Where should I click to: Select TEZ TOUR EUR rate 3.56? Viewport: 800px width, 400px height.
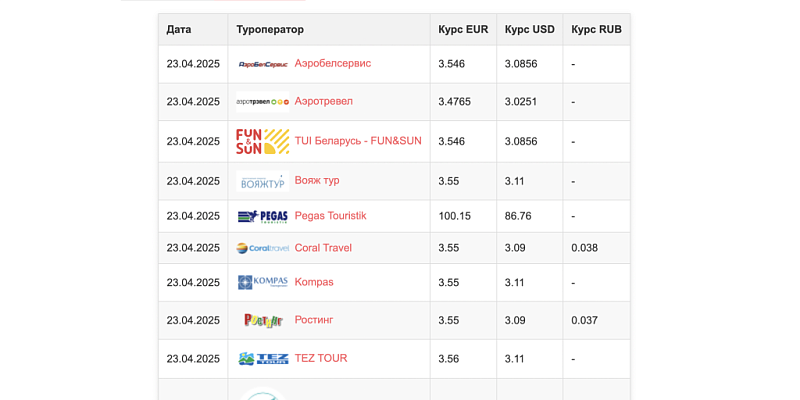point(448,359)
